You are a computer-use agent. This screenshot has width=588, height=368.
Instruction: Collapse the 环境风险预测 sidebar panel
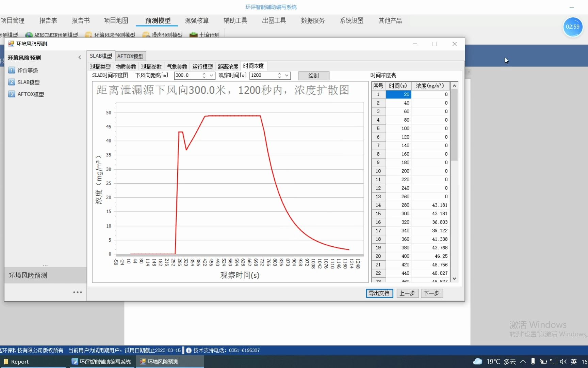click(80, 57)
